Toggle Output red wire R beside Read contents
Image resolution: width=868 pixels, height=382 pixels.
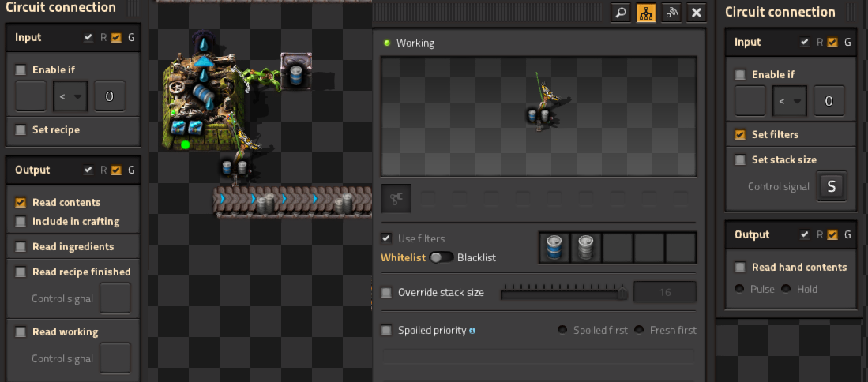pyautogui.click(x=88, y=170)
